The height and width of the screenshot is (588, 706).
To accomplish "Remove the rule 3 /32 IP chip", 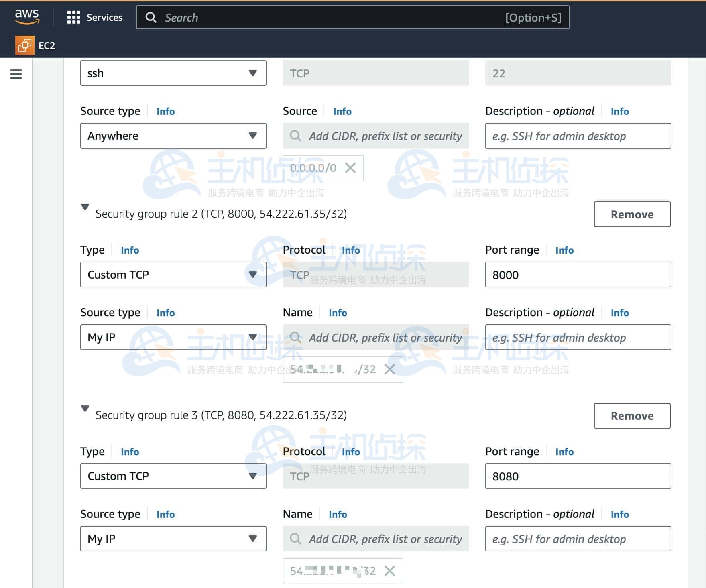I will [390, 570].
